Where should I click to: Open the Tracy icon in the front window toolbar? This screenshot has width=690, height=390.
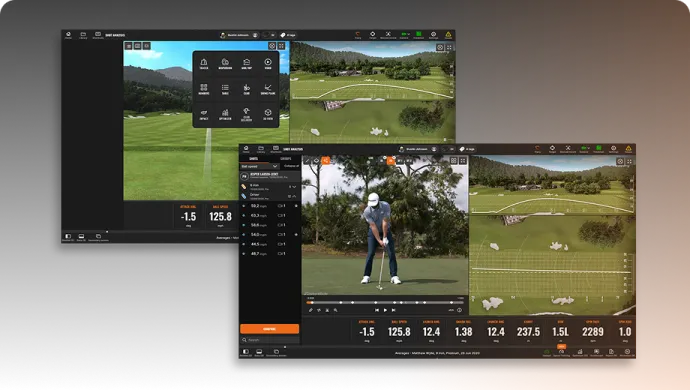537,149
